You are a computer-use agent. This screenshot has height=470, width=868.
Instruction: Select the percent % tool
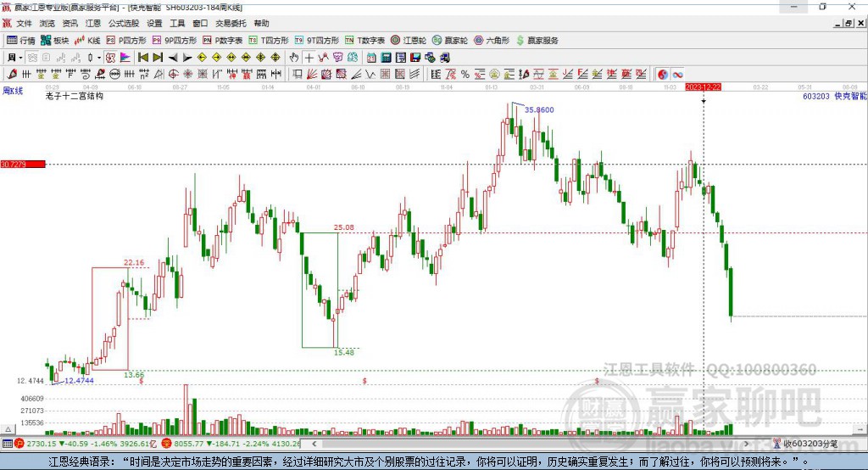point(465,75)
